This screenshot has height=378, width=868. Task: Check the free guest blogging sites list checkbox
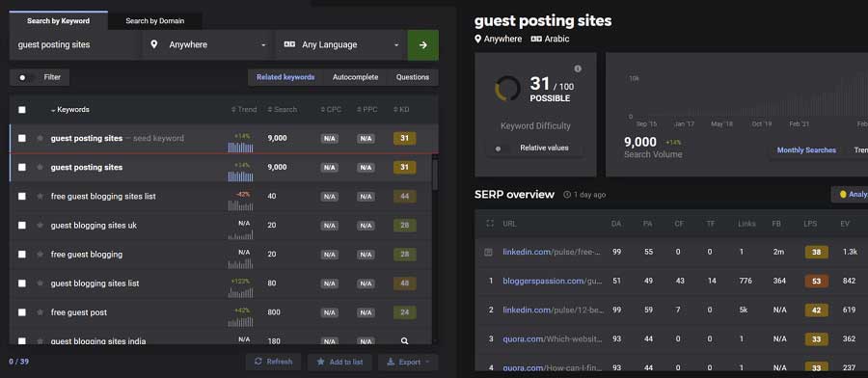[21, 196]
